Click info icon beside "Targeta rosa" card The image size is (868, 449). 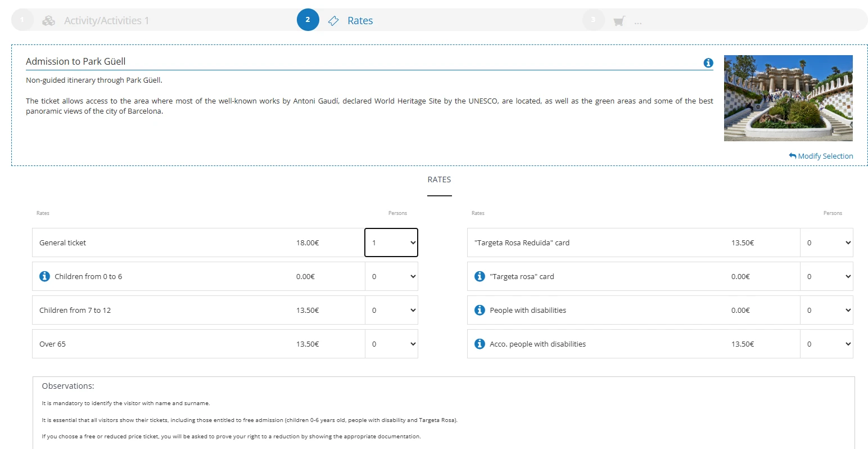(x=480, y=276)
